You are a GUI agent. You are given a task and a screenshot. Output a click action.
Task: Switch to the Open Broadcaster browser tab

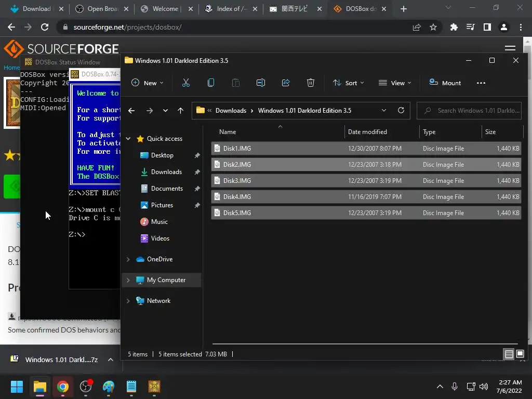(x=102, y=9)
